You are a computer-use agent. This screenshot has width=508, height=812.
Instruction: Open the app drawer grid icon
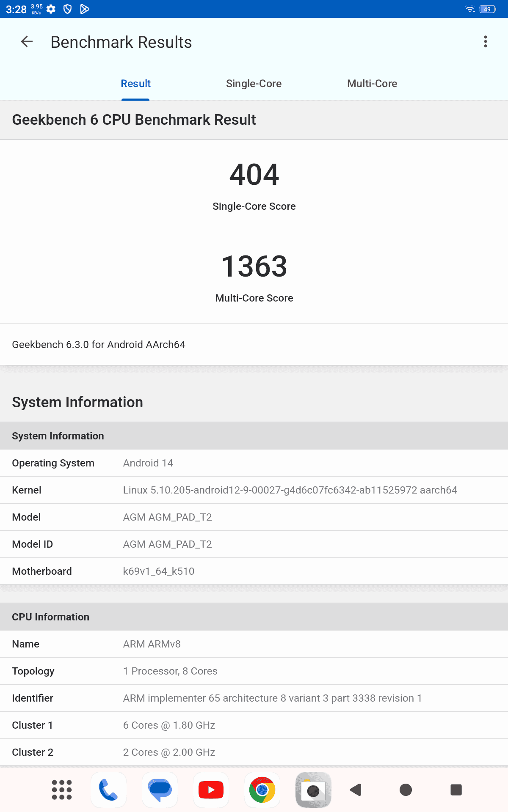tap(61, 790)
